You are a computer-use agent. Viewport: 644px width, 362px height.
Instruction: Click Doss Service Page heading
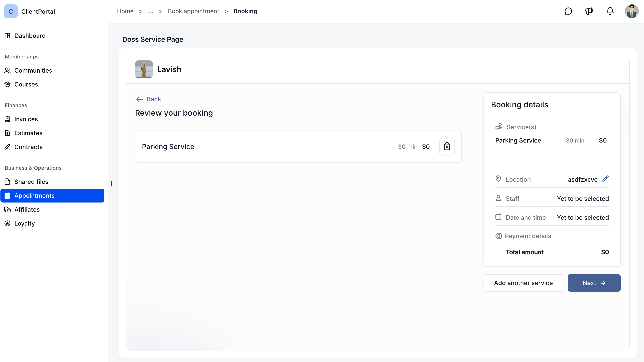152,39
